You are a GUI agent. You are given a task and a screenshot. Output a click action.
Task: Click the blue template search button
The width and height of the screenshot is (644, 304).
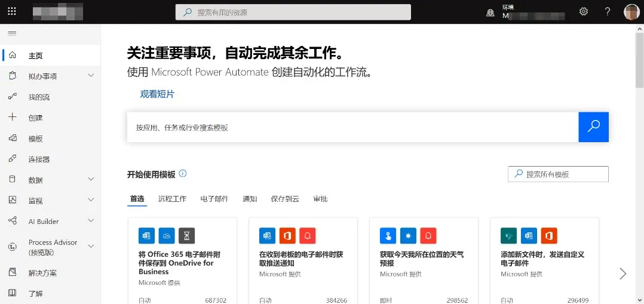(593, 127)
